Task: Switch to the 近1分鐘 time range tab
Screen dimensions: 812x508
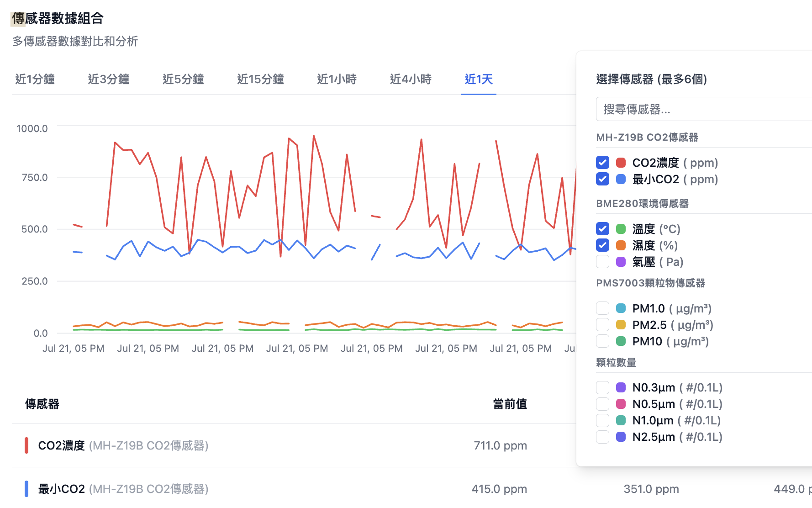Action: (35, 79)
